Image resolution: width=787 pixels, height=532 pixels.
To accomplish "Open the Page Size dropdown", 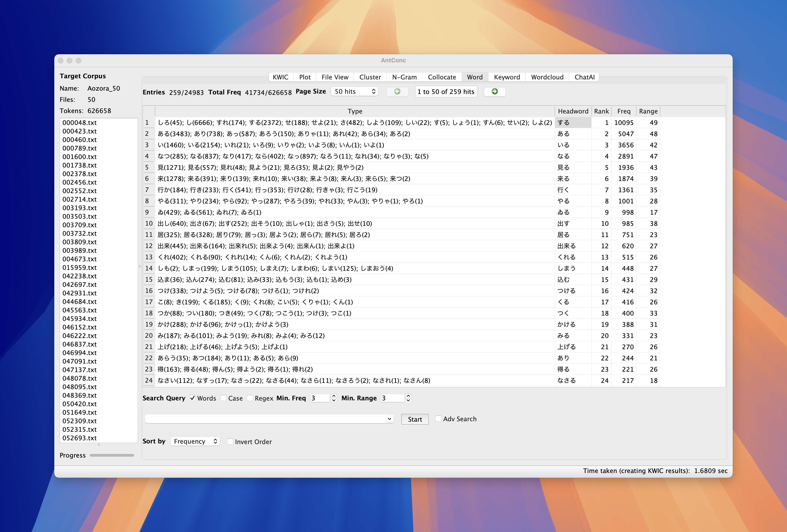I will pyautogui.click(x=354, y=92).
